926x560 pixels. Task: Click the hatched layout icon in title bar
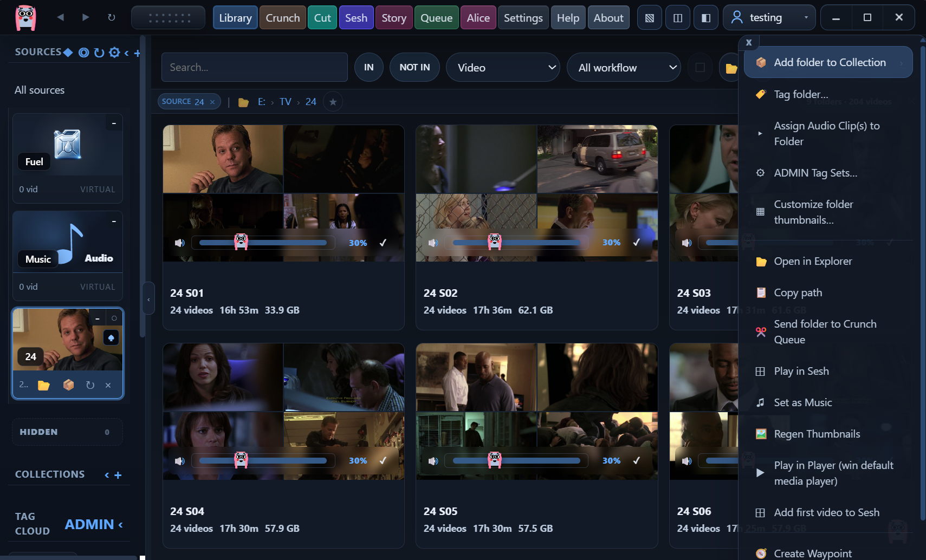(649, 18)
